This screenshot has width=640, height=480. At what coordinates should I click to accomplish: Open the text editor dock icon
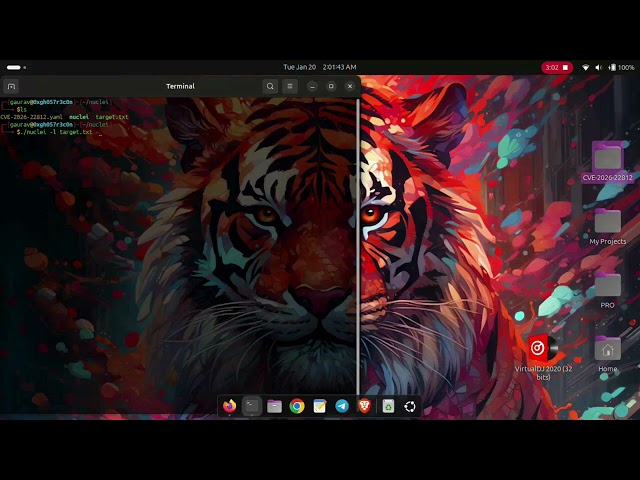click(320, 406)
